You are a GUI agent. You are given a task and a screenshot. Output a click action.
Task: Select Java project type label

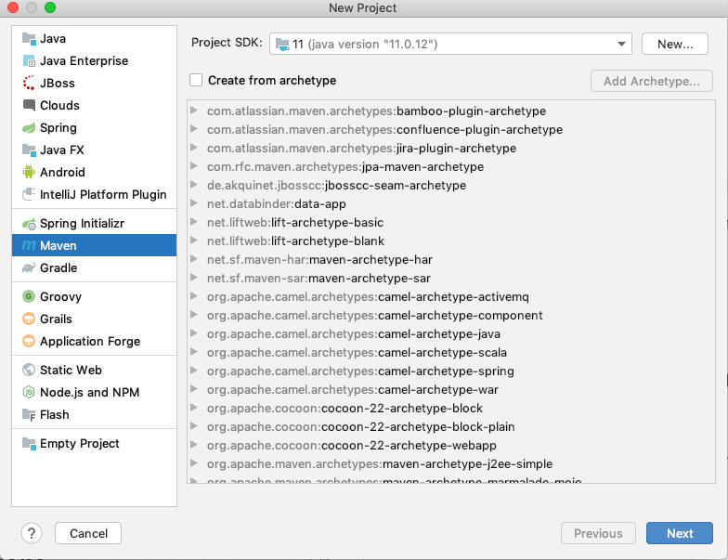tap(53, 39)
